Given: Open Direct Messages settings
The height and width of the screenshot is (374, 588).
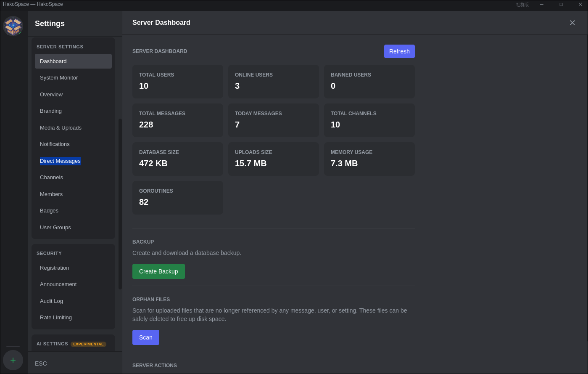Looking at the screenshot, I should pos(60,161).
